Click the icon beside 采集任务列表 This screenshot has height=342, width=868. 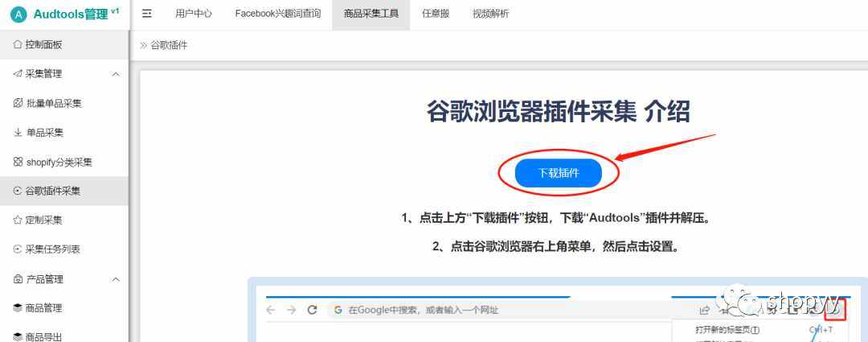[x=18, y=249]
